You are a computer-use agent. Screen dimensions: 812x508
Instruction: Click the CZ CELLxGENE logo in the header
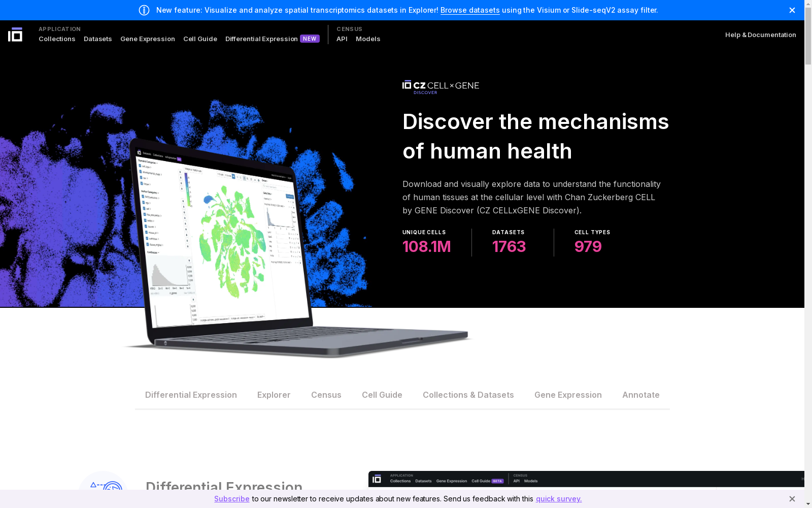coord(15,35)
